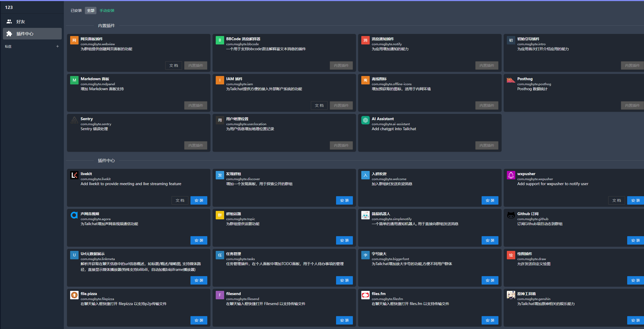Install the livekit plugin
This screenshot has height=329, width=644.
point(199,200)
